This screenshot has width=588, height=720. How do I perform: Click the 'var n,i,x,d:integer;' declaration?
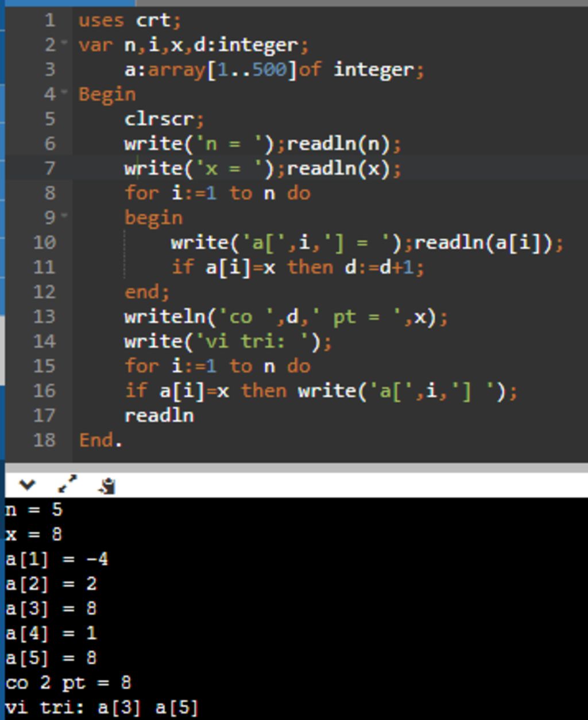pyautogui.click(x=194, y=45)
